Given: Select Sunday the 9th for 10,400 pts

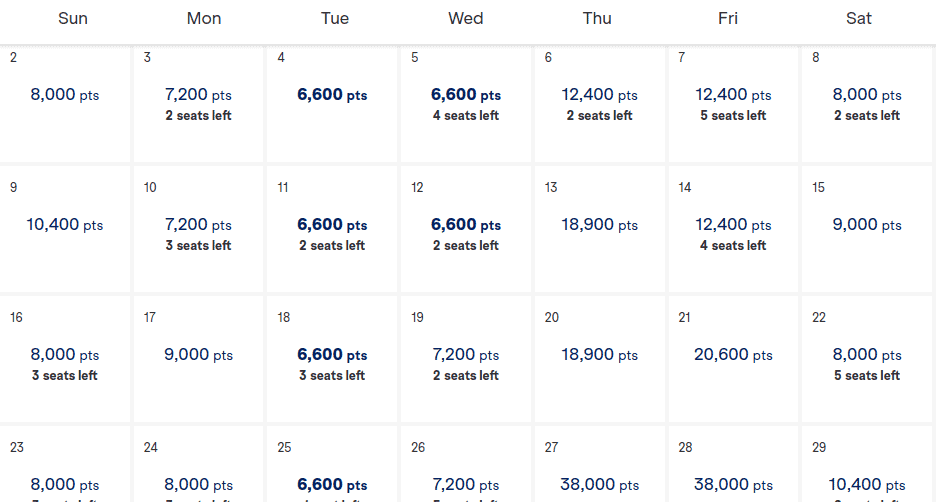Looking at the screenshot, I should tap(66, 229).
